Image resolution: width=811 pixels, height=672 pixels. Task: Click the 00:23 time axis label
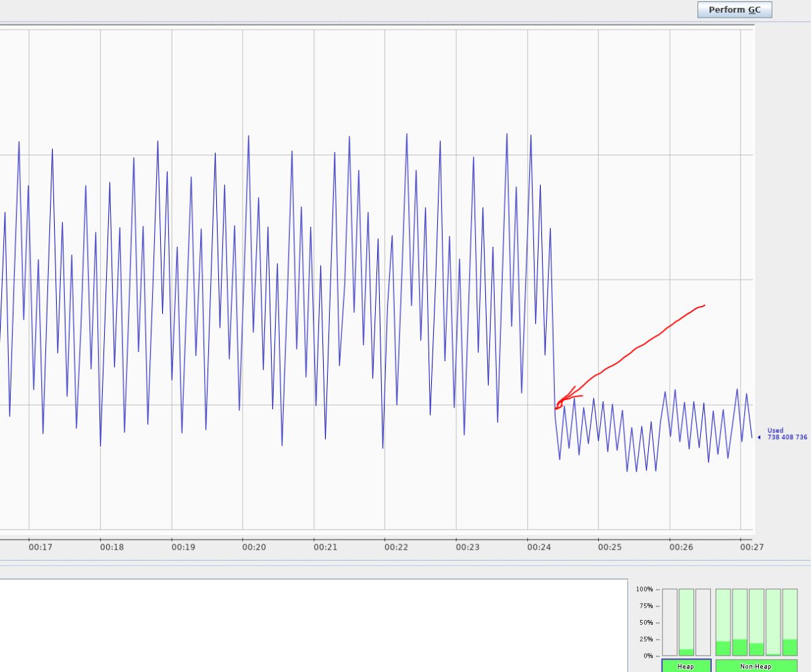pos(468,547)
